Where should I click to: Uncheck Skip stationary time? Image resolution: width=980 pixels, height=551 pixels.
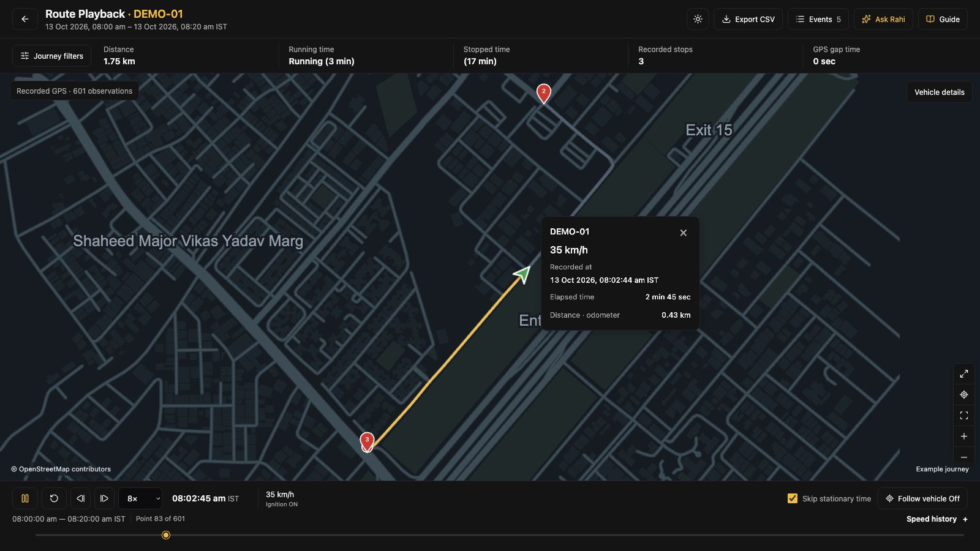[793, 498]
